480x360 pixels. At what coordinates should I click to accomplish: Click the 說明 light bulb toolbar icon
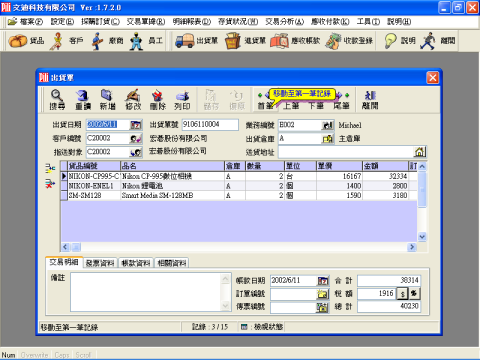coord(400,41)
